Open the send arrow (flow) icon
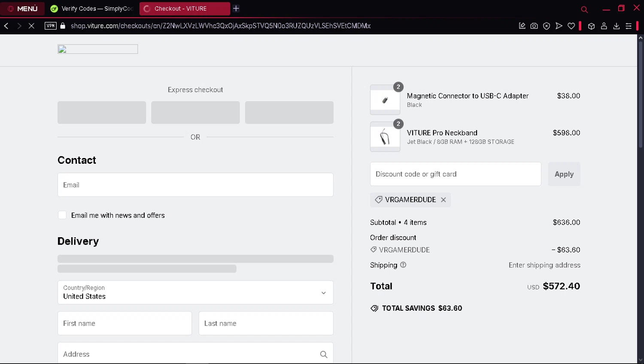644x364 pixels. pos(559,26)
